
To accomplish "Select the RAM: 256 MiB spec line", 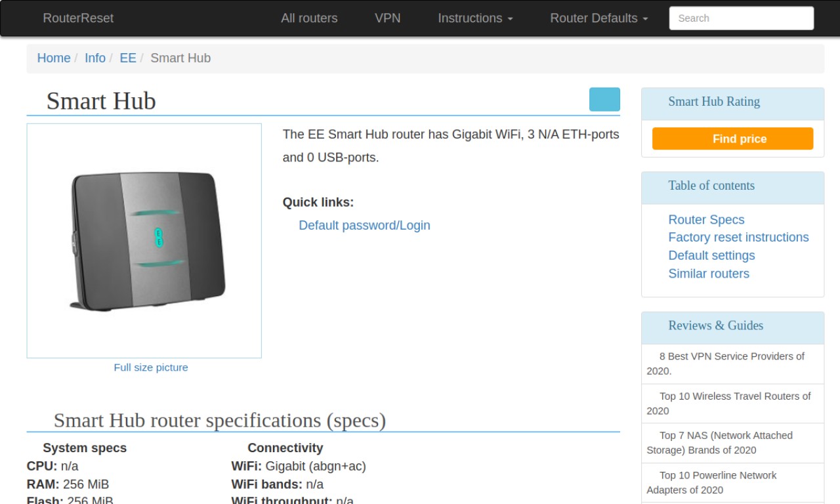I will pos(68,484).
